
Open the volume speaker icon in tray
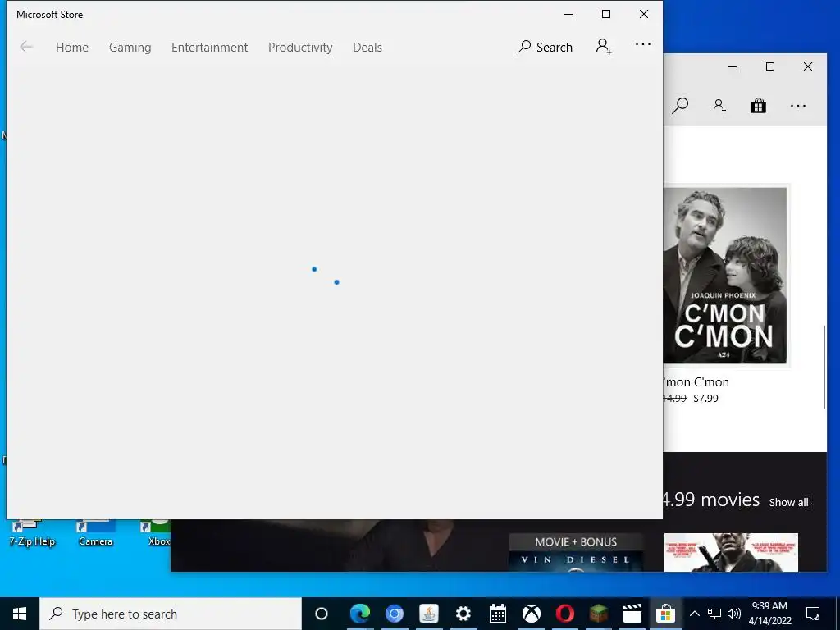(734, 614)
